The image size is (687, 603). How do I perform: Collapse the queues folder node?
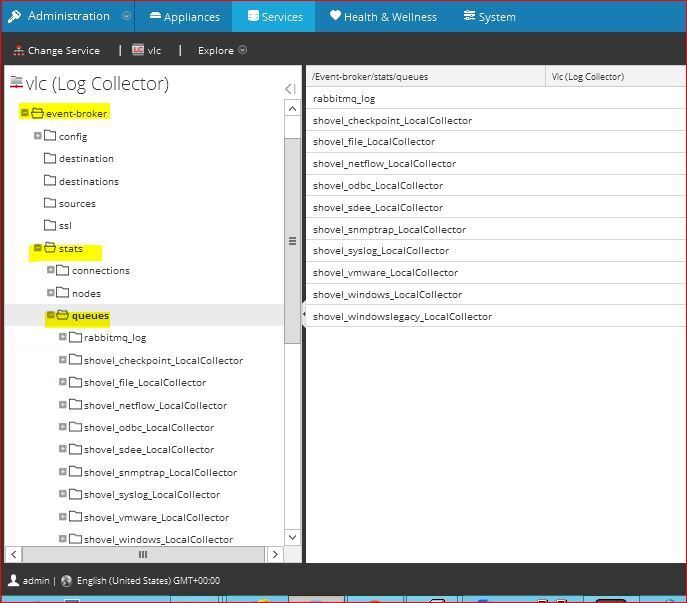51,315
